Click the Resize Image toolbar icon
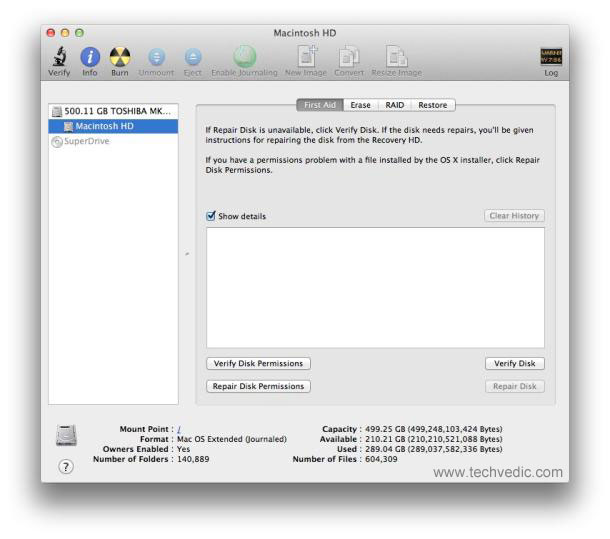Image resolution: width=610 pixels, height=539 pixels. 396,56
